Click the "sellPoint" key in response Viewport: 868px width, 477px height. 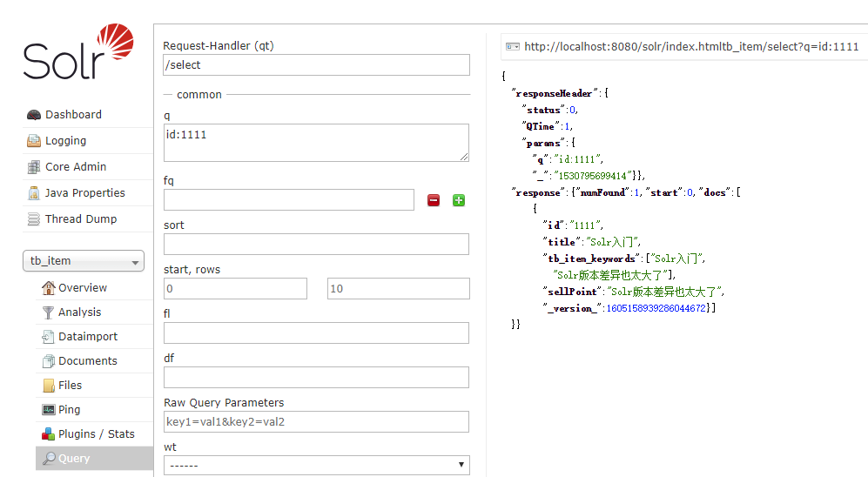pos(572,292)
